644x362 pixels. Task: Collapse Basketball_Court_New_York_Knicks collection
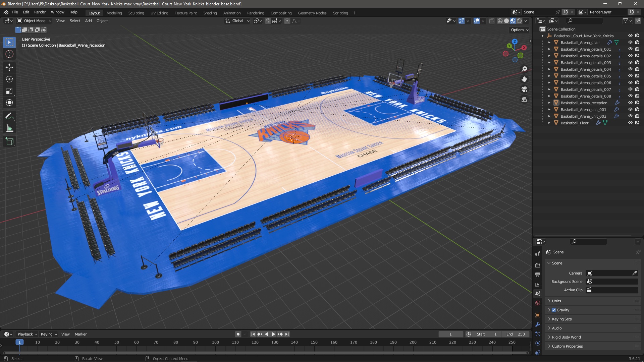[x=542, y=36]
